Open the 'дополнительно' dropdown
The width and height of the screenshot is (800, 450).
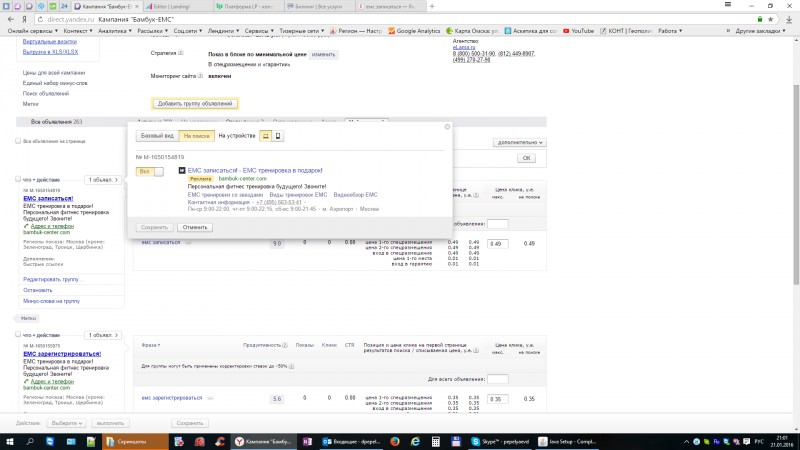pyautogui.click(x=519, y=142)
